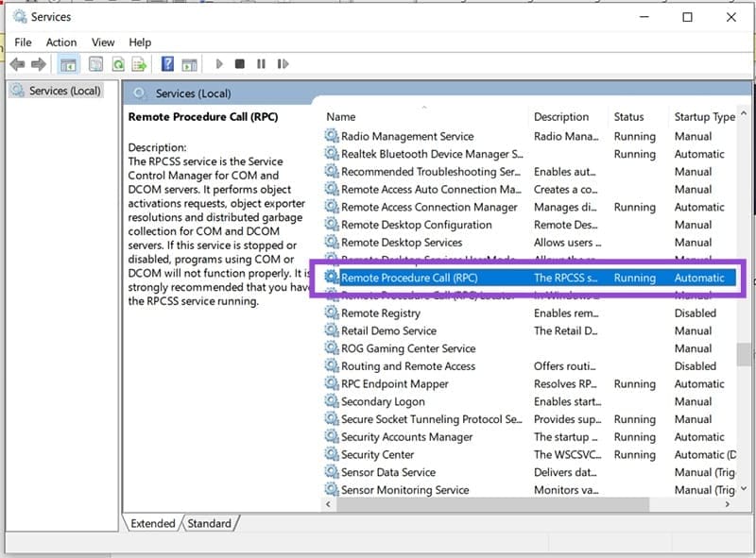Open properties for the selected service
Viewport: 756px width, 558px height.
click(x=94, y=63)
